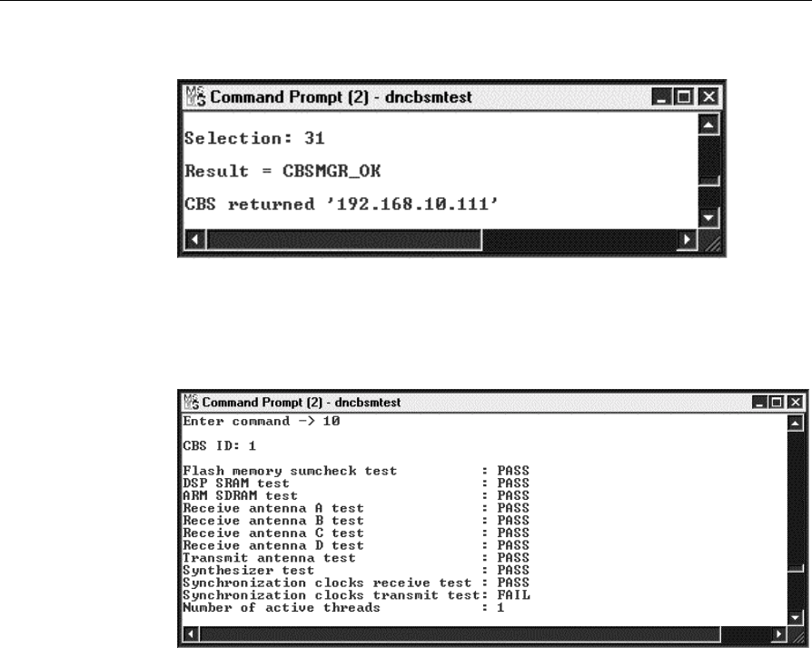Close the upper Command Prompt window

point(708,97)
